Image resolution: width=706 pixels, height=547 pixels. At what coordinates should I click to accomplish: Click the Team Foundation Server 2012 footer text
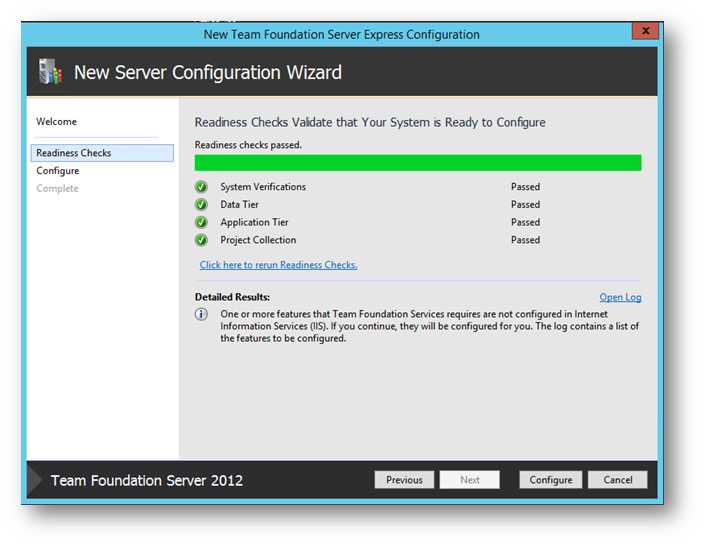point(147,480)
